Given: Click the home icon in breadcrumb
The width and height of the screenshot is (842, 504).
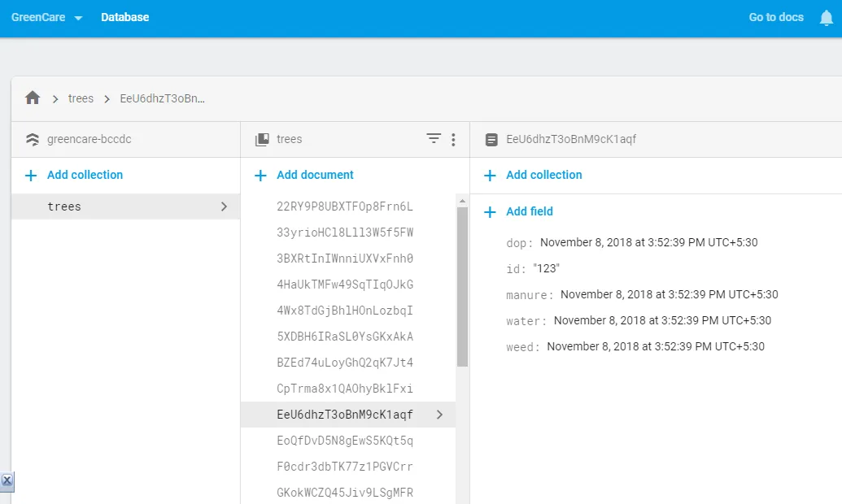Looking at the screenshot, I should click(33, 98).
